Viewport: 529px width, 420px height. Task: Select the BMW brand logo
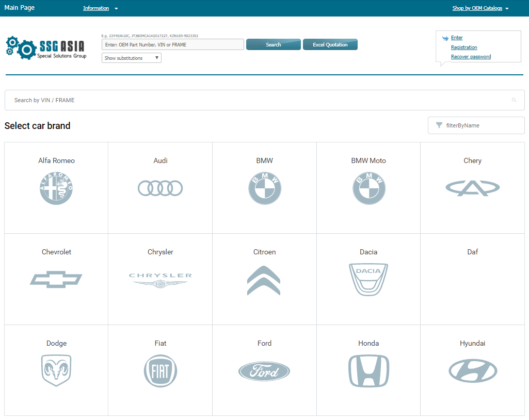(x=265, y=188)
